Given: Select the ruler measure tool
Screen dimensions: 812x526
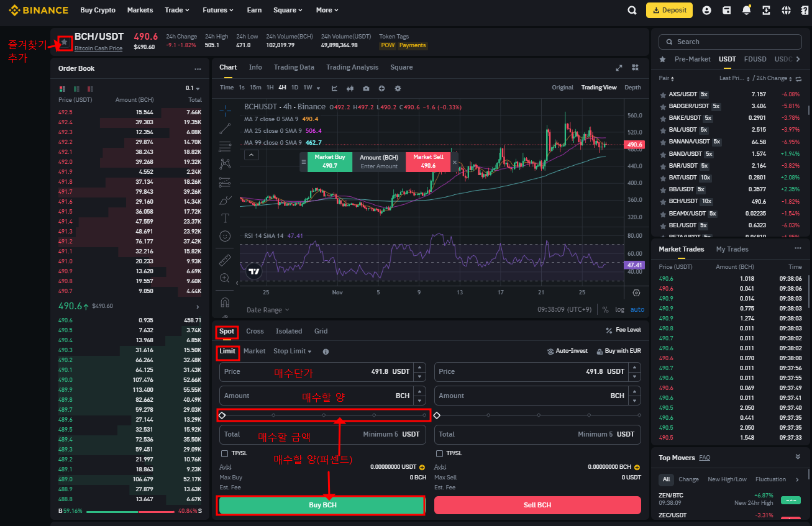Looking at the screenshot, I should pos(225,260).
